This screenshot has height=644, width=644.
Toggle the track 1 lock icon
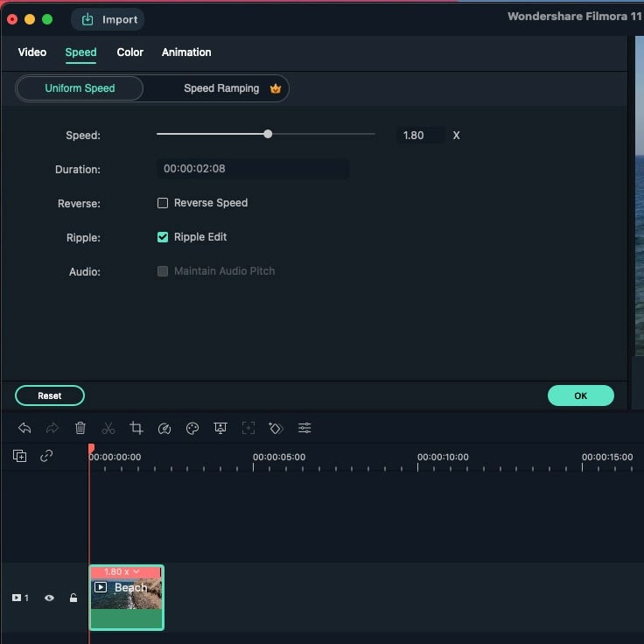73,598
